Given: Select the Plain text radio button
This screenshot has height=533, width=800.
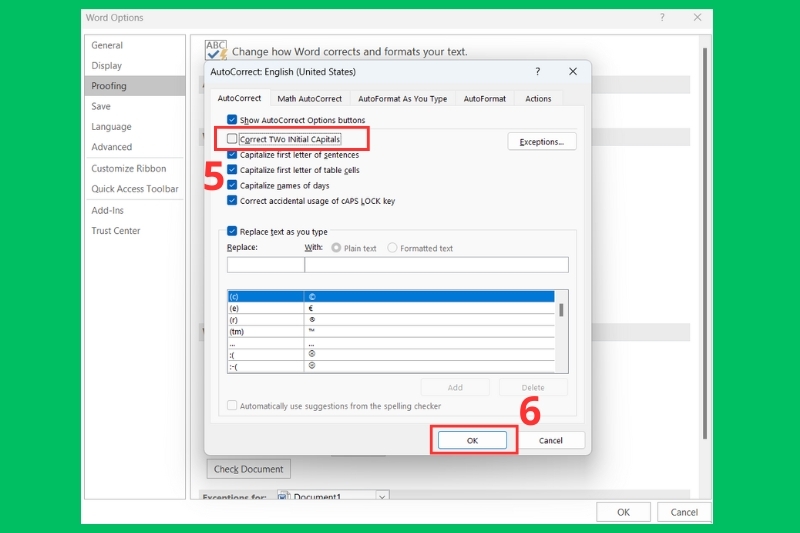Looking at the screenshot, I should pos(336,247).
